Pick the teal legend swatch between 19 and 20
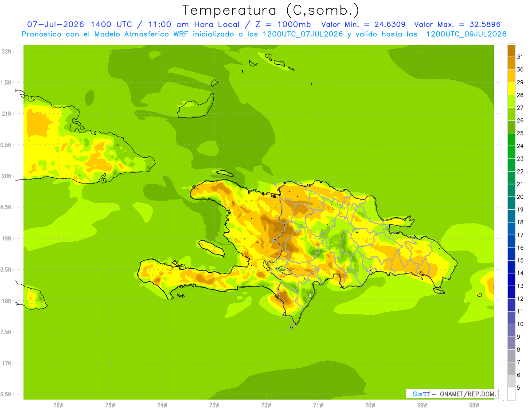The height and width of the screenshot is (411, 532). (511, 204)
